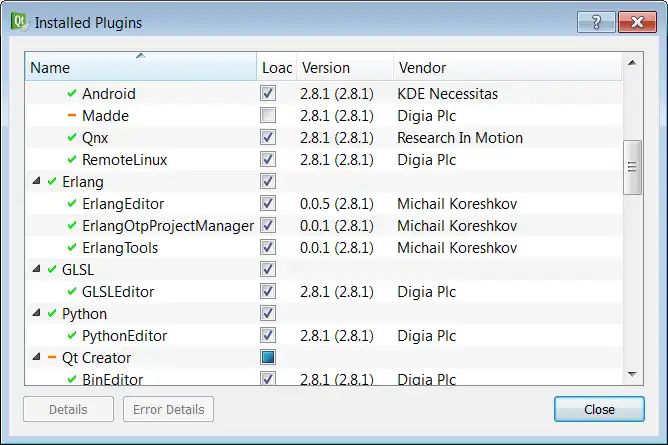Toggle ErlangOtpProjectManager load checkbox

point(268,225)
